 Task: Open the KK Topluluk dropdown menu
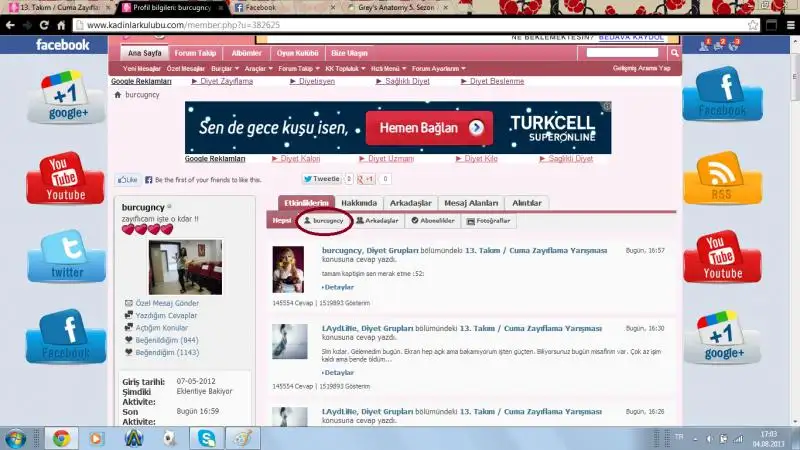[343, 68]
